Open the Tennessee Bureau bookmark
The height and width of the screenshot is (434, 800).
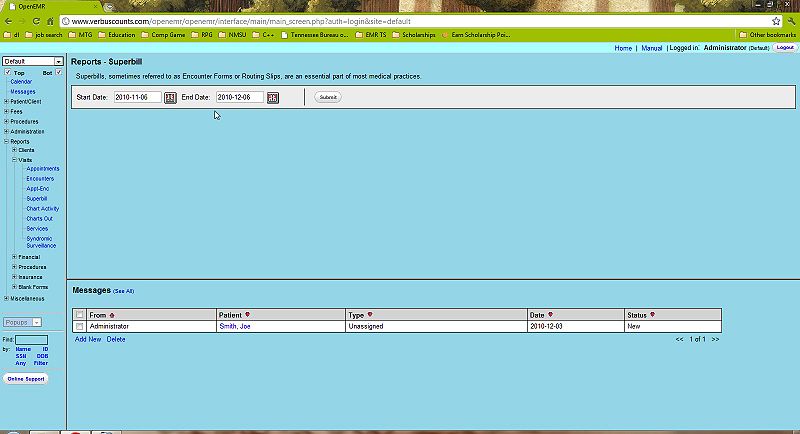(x=315, y=35)
